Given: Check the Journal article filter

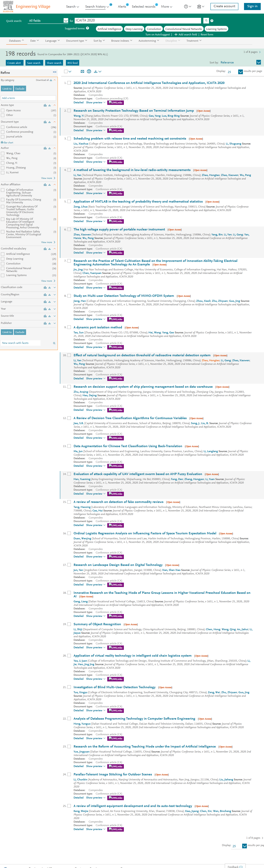Looking at the screenshot, I should 3,137.
